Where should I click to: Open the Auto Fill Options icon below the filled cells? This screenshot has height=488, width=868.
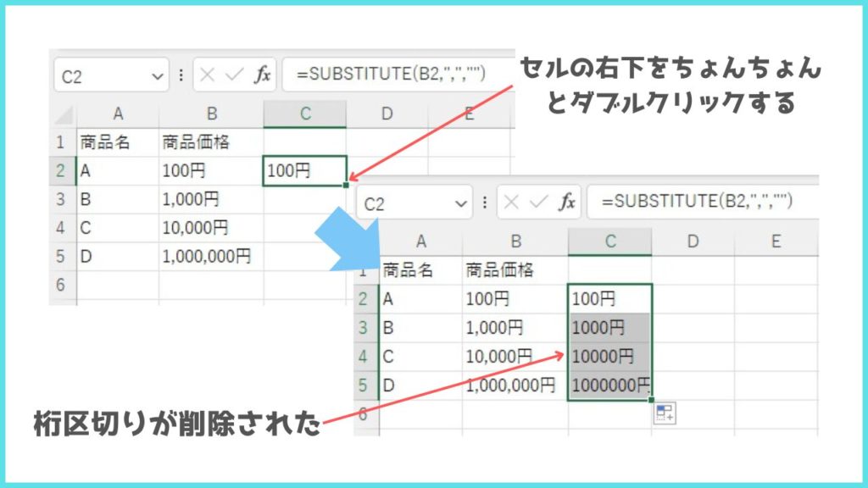click(x=664, y=414)
